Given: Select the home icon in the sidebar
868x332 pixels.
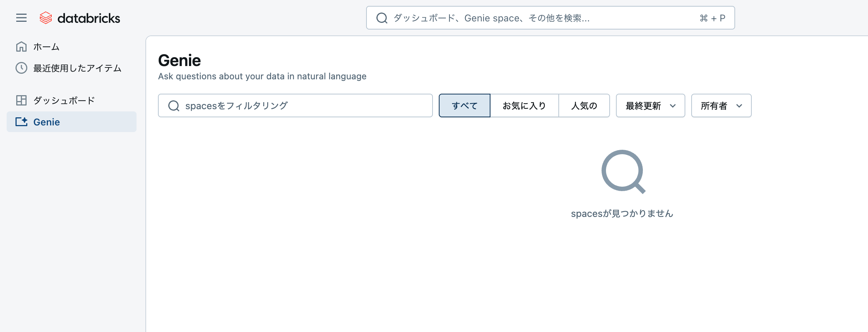Looking at the screenshot, I should tap(21, 46).
